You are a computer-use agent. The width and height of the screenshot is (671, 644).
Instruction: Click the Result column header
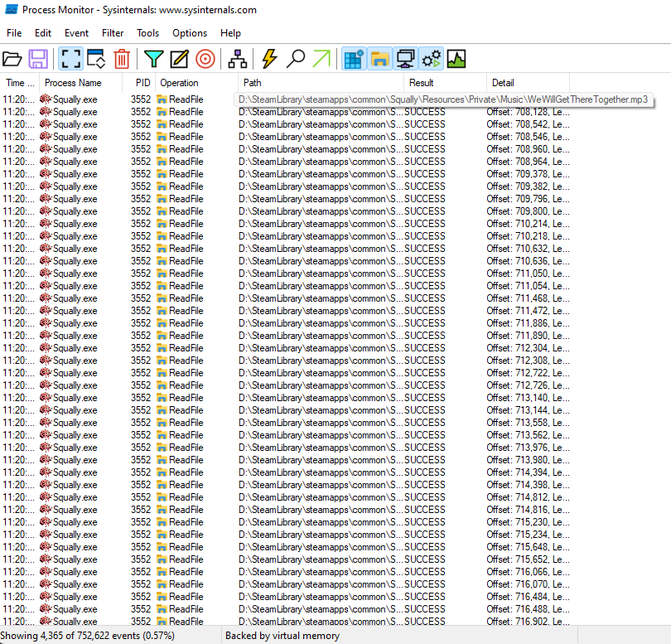(x=445, y=83)
